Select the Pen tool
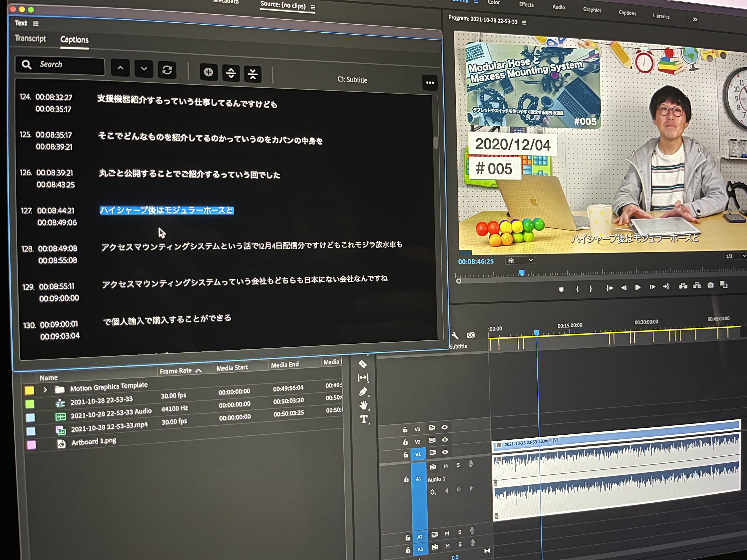This screenshot has height=560, width=747. pos(363,391)
